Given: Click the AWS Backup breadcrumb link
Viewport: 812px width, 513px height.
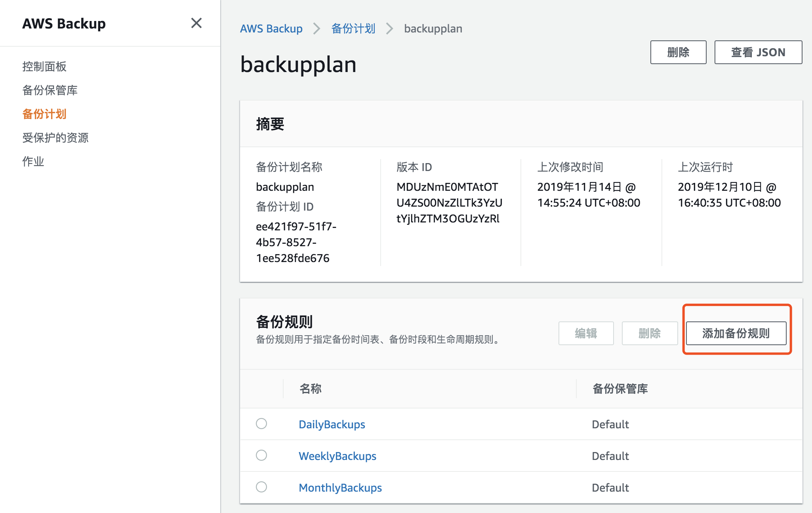Looking at the screenshot, I should (x=271, y=28).
